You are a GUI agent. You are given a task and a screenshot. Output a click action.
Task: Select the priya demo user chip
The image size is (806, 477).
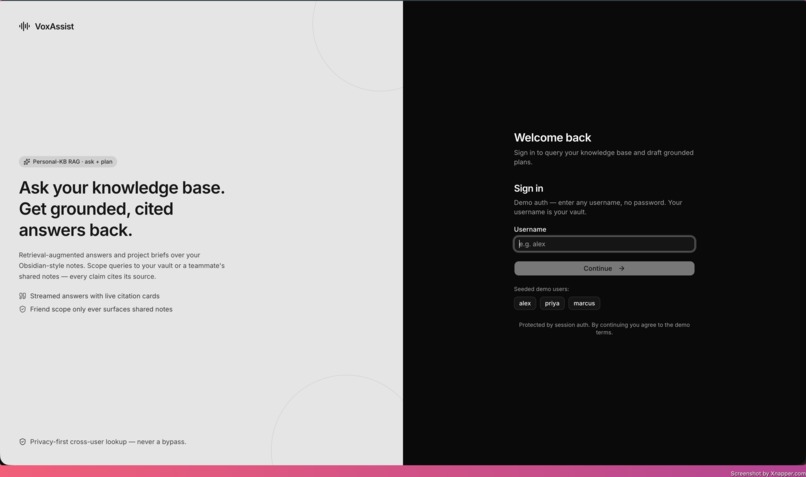[552, 303]
